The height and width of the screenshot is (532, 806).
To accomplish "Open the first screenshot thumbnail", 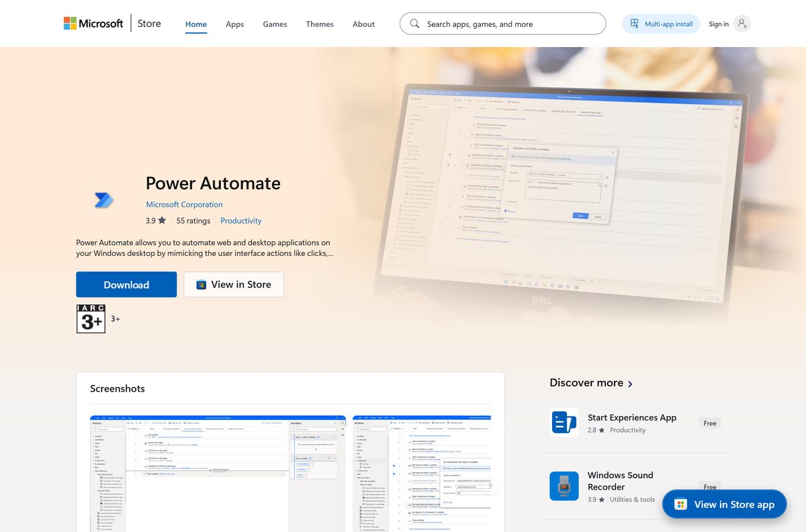I will [x=218, y=473].
